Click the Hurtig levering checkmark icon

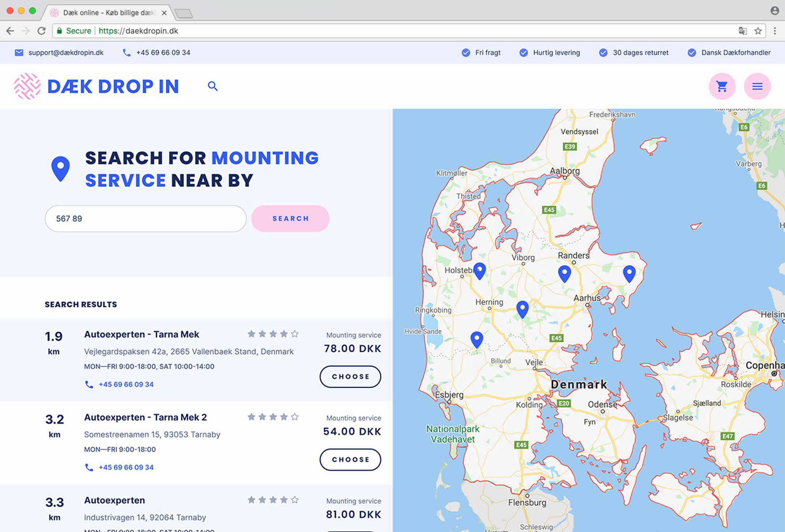pyautogui.click(x=523, y=53)
